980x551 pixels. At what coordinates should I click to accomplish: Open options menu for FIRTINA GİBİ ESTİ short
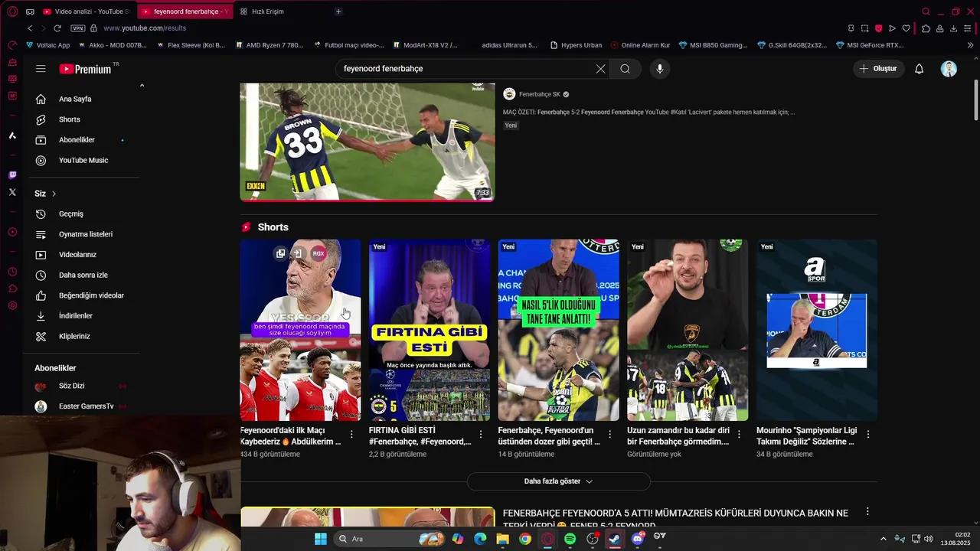[481, 434]
